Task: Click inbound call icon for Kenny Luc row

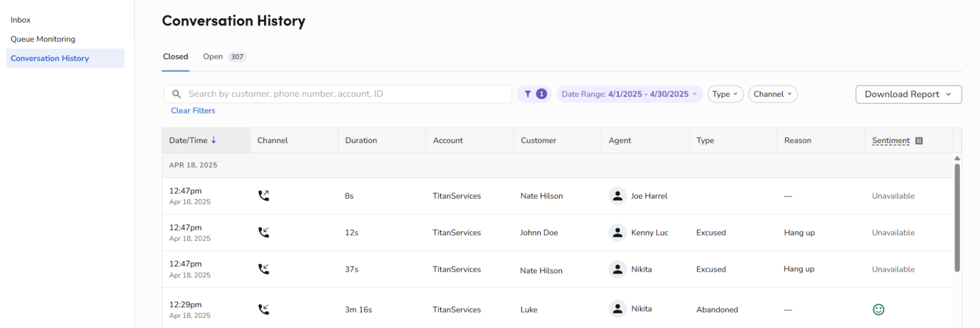Action: click(x=264, y=232)
